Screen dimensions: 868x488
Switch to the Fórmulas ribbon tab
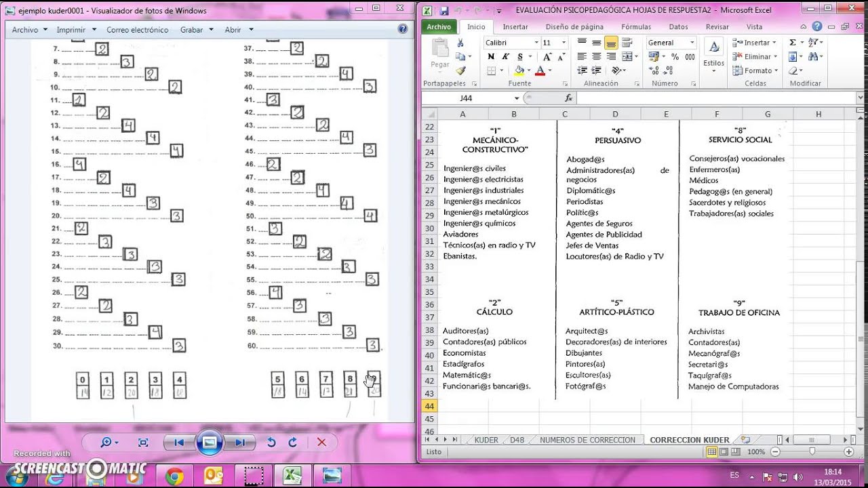[x=636, y=26]
